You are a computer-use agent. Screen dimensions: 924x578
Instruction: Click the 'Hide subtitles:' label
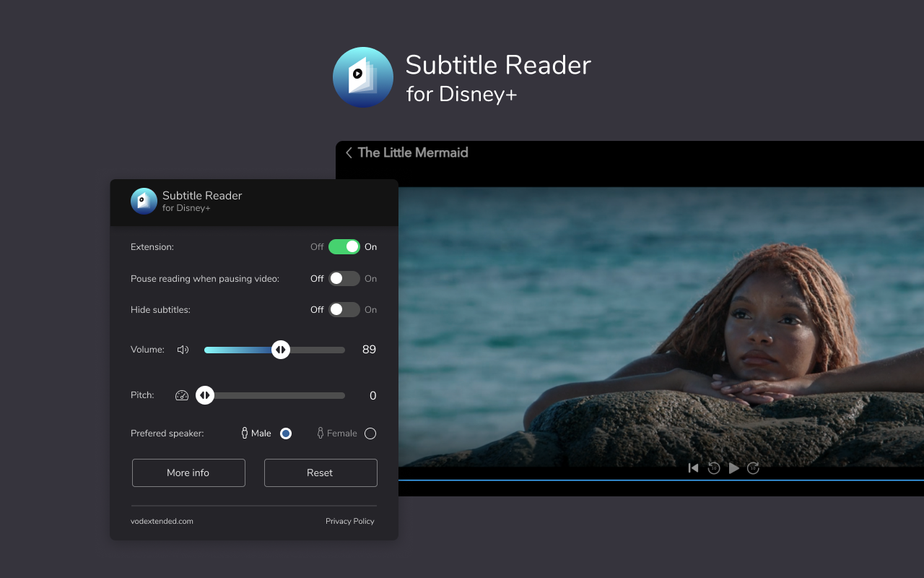pyautogui.click(x=160, y=310)
